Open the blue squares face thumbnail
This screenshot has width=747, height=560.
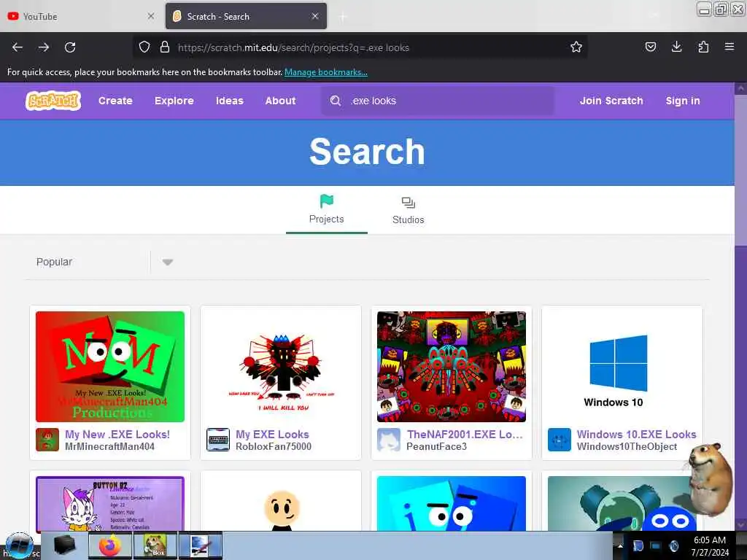coord(451,504)
